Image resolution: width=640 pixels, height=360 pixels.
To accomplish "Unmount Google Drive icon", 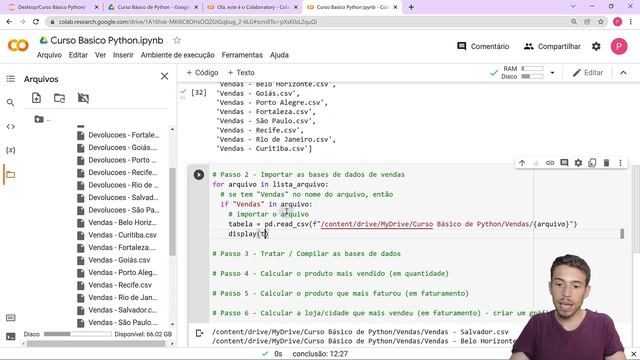I will 83,98.
